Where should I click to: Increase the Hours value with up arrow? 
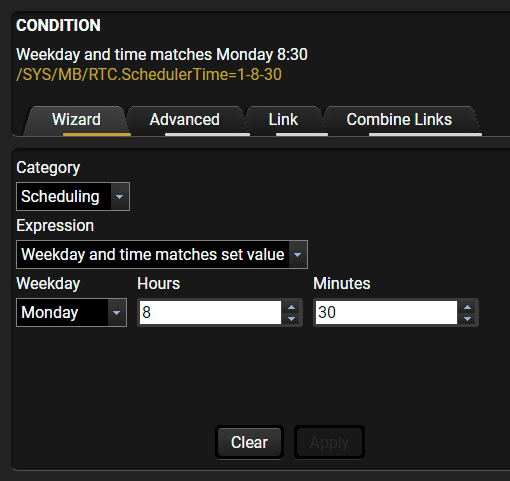pos(291,307)
